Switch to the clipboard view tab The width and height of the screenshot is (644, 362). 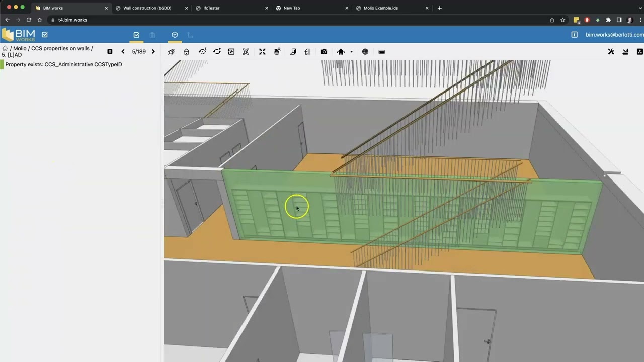(x=152, y=35)
